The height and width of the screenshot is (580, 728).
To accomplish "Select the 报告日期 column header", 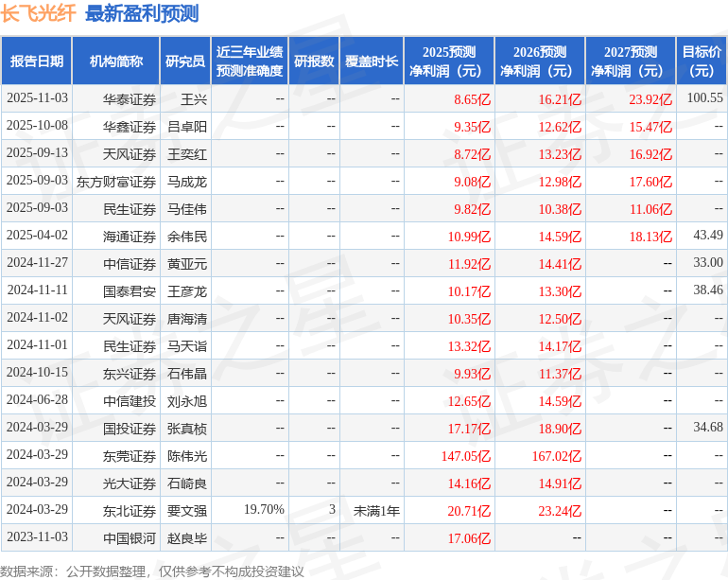I will pos(36,61).
